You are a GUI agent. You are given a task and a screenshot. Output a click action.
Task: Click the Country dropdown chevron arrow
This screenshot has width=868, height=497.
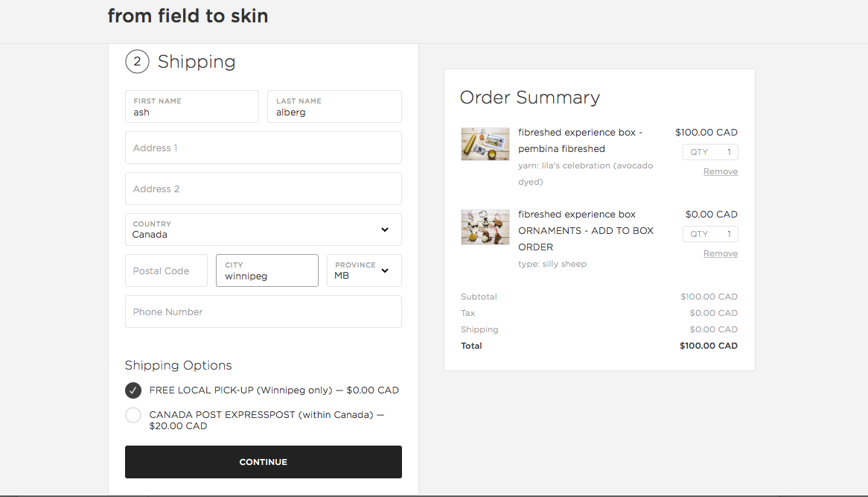(385, 229)
